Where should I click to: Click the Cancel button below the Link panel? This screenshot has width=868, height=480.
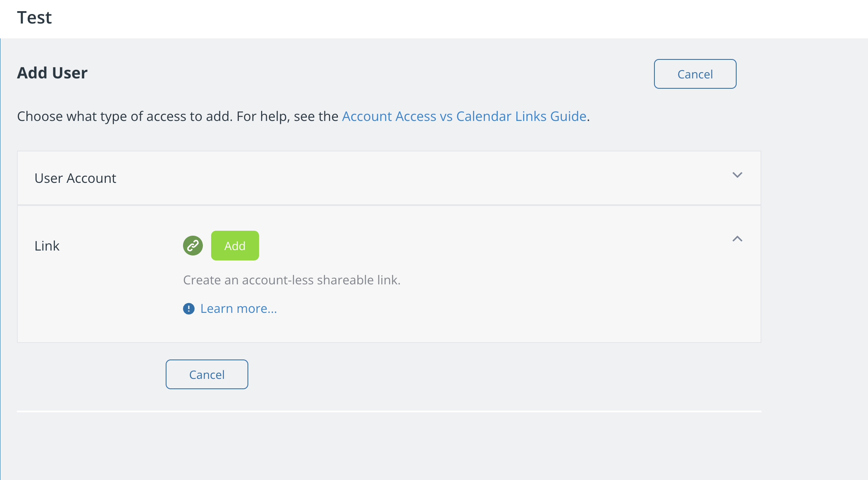point(207,374)
